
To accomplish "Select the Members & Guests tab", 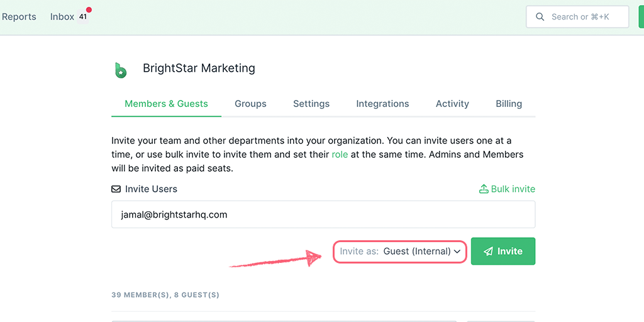I will click(x=166, y=104).
